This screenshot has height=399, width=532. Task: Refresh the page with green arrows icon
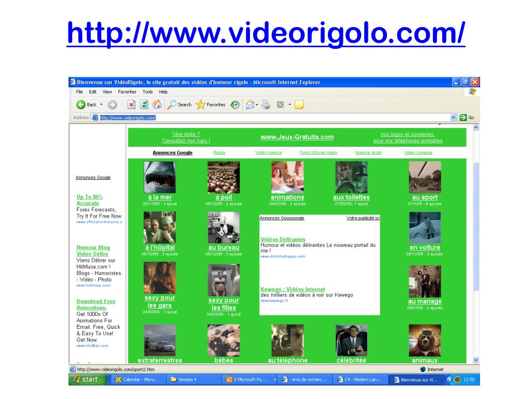click(x=144, y=104)
